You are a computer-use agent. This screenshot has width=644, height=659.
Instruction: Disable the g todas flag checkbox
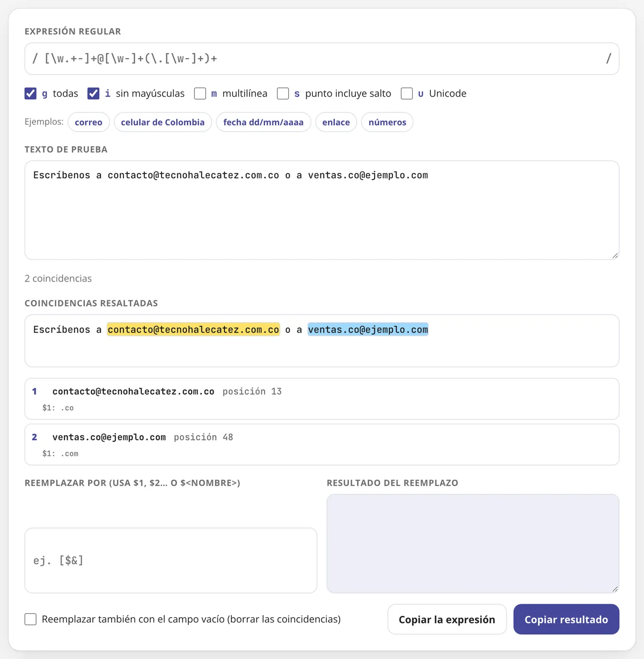[31, 93]
